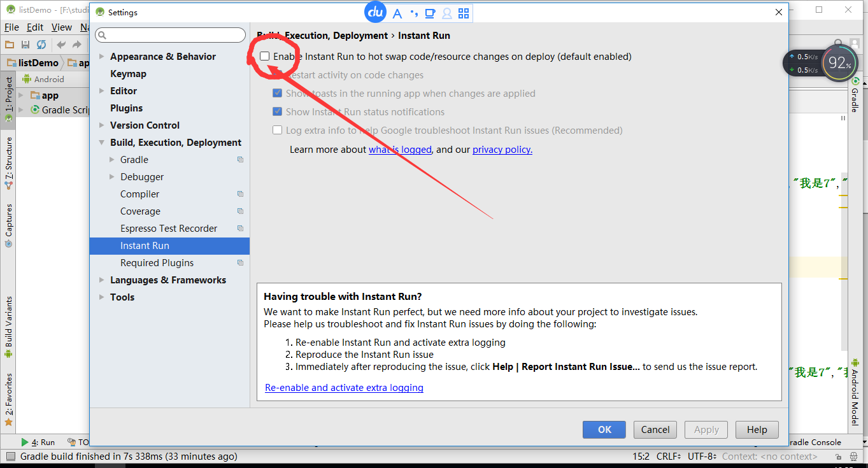The height and width of the screenshot is (468, 868).
Task: Switch input mode with the 'A' icon
Action: [x=397, y=13]
